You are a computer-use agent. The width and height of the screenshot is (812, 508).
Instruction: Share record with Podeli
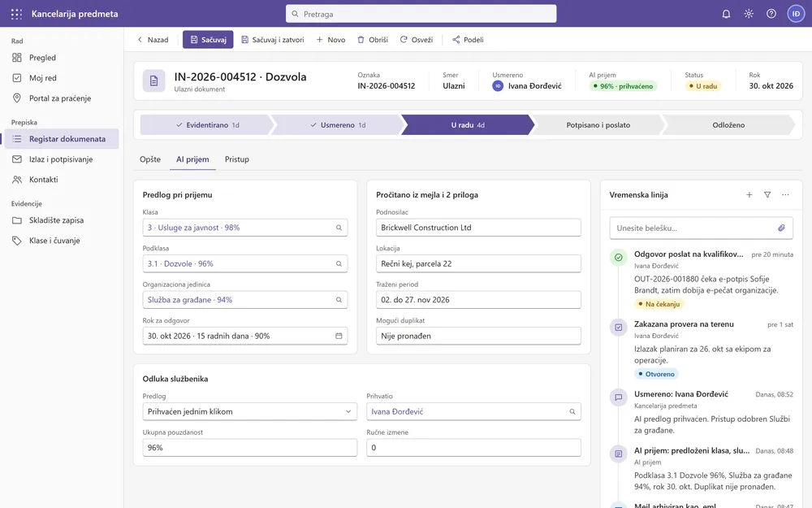click(x=469, y=39)
